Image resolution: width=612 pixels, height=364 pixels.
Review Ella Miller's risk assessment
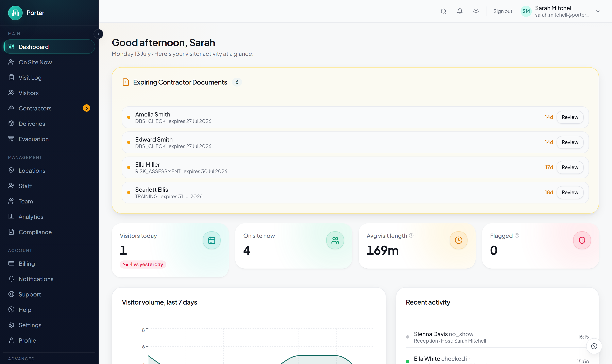(x=570, y=167)
